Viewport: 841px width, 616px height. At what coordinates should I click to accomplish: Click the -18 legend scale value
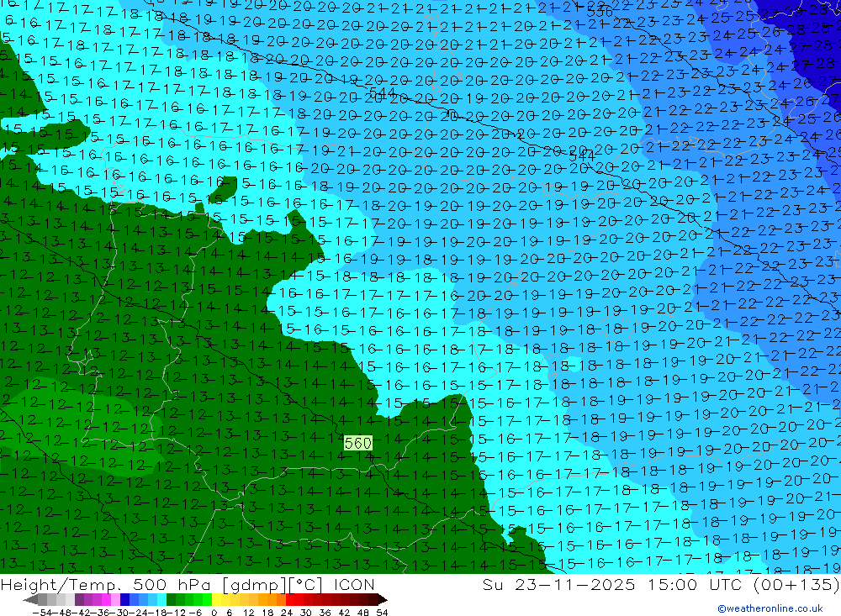tap(157, 613)
